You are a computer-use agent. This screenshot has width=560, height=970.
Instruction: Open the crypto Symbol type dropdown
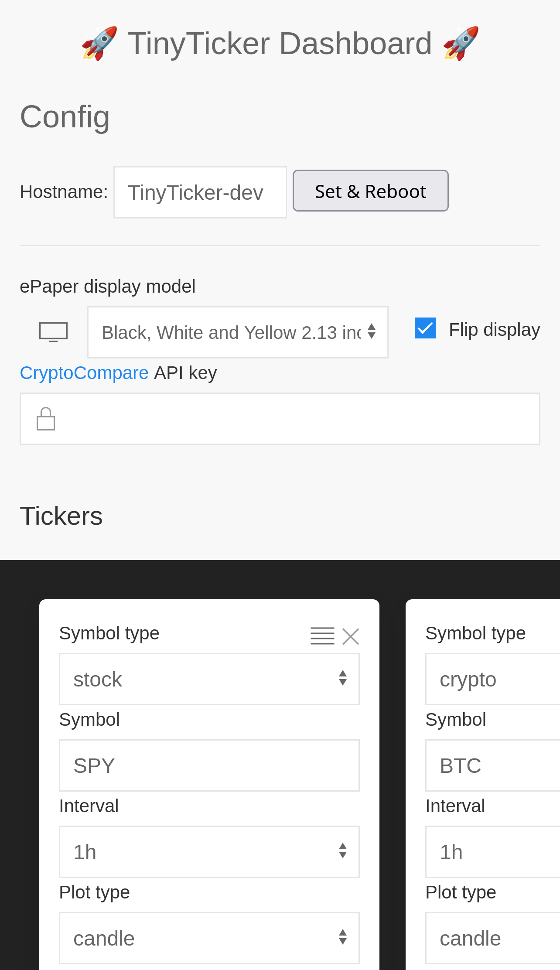click(x=493, y=679)
